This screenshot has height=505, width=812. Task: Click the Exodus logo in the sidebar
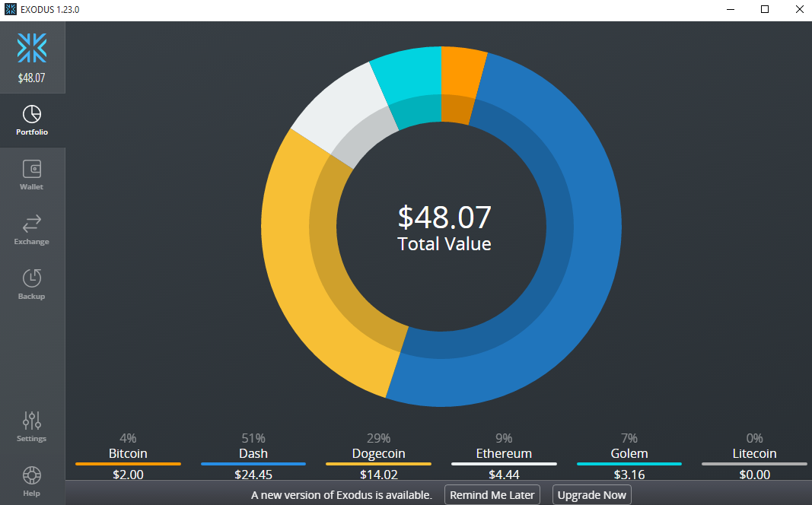(x=32, y=48)
